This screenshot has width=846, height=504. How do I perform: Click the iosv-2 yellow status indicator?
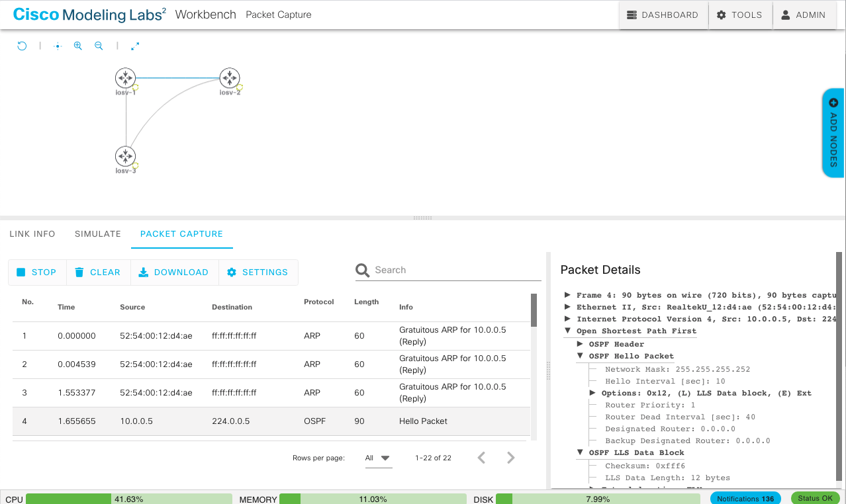240,87
